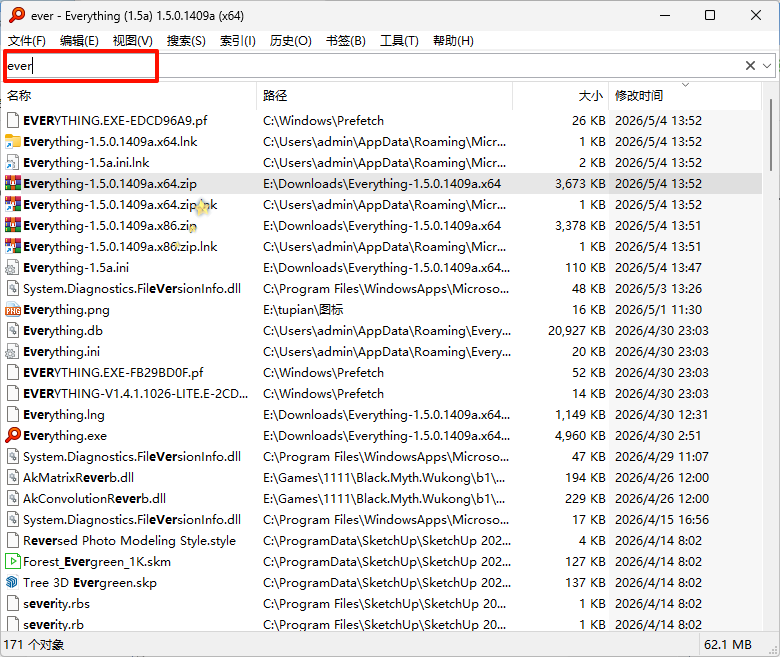Select file name AkMatrixReverb.dll
The image size is (780, 657).
78,477
